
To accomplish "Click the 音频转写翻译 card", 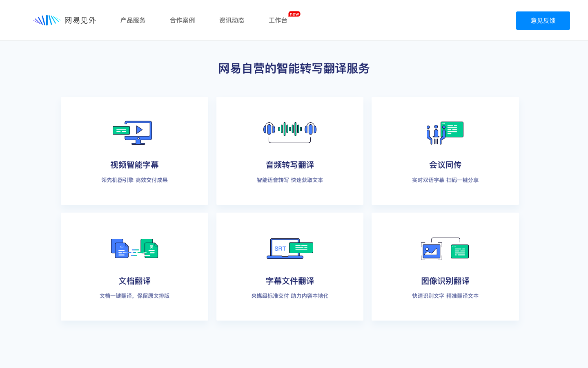I will [x=290, y=150].
